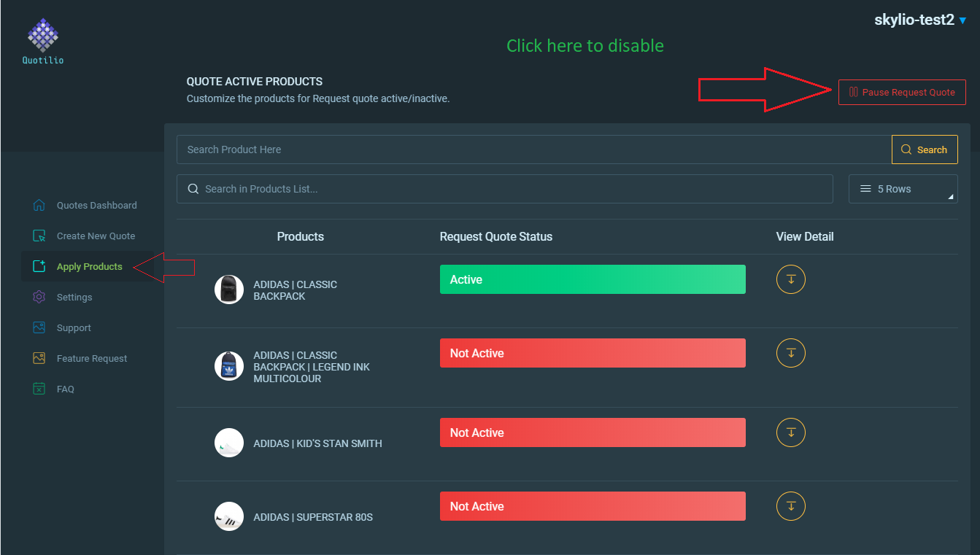Screen dimensions: 980x555
Task: Click the Apply Products sidebar icon
Action: tap(39, 266)
